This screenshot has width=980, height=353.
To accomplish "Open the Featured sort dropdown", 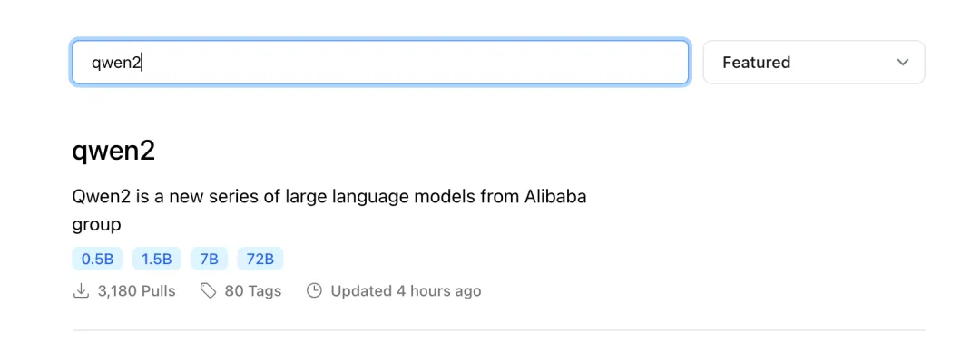I will point(814,63).
